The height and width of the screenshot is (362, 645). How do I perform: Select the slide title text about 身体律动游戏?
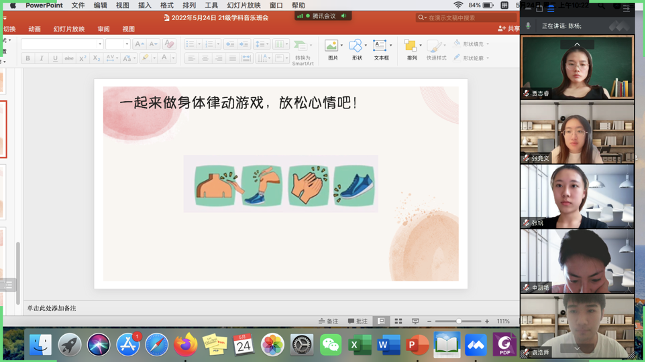(x=239, y=102)
